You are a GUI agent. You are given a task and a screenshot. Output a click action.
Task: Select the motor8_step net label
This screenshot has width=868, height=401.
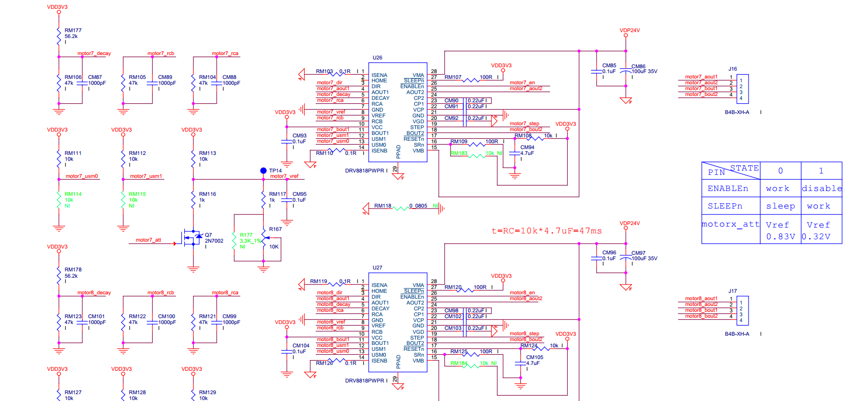524,333
